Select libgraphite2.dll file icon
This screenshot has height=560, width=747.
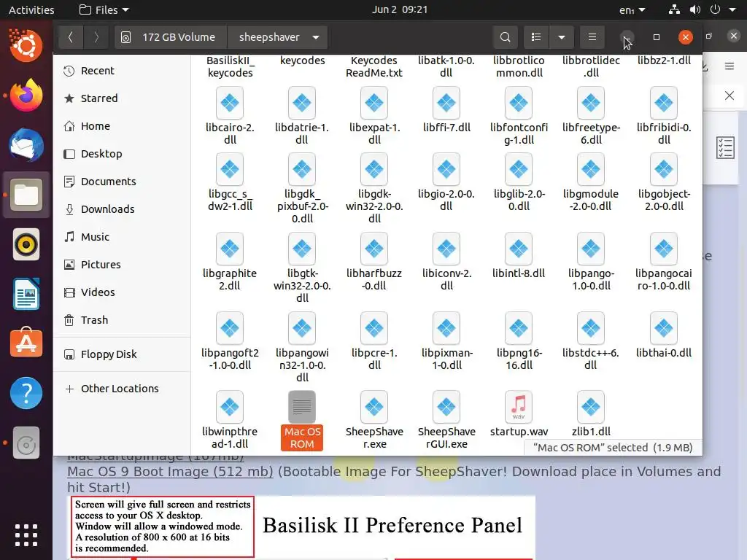click(x=230, y=249)
